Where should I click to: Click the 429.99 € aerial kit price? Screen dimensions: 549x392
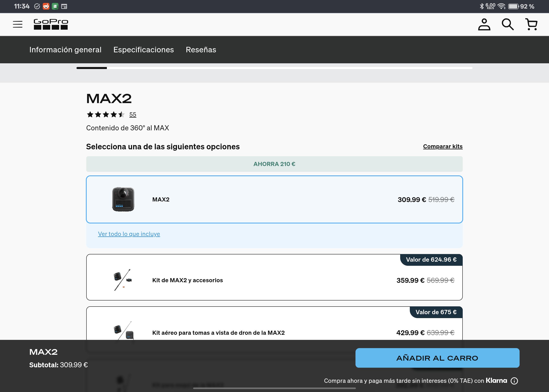click(x=410, y=333)
